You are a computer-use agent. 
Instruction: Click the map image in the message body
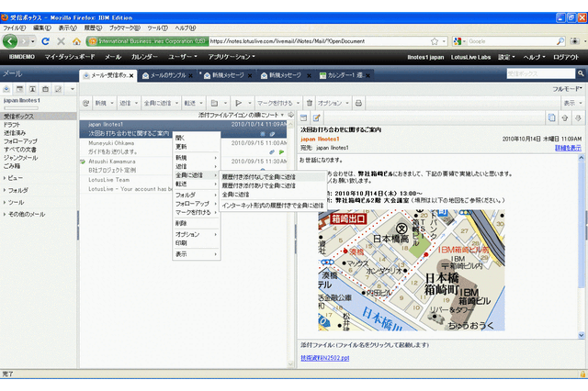point(412,270)
